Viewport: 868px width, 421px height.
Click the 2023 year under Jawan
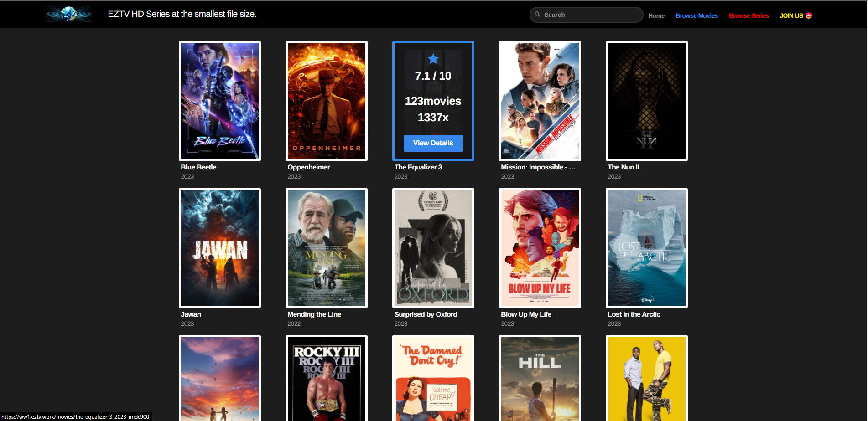pos(187,323)
